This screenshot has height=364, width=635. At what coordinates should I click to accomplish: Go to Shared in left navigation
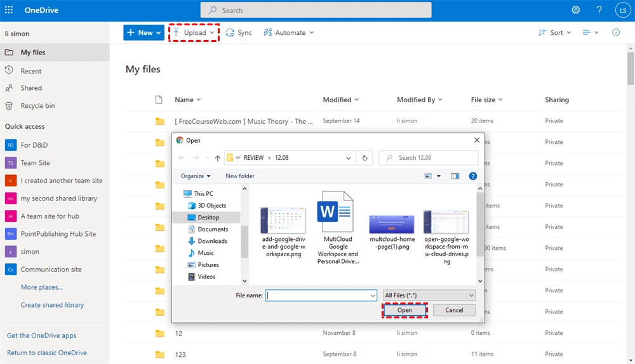tap(31, 88)
